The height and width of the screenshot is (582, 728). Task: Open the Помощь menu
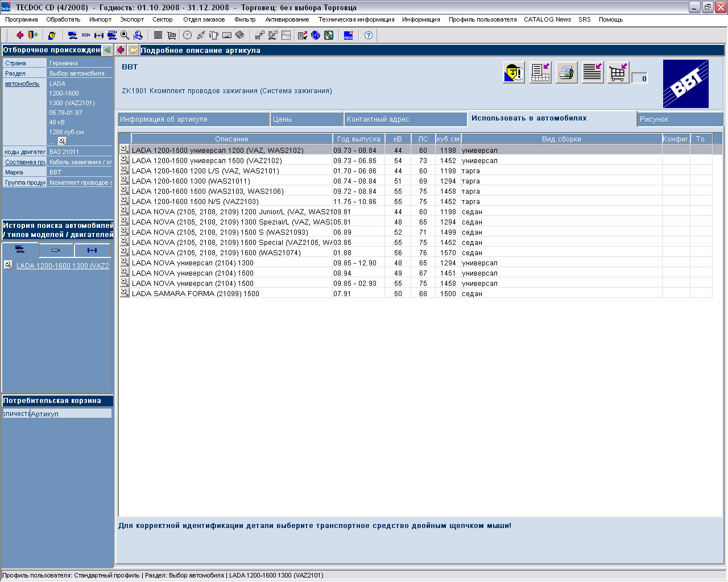611,19
